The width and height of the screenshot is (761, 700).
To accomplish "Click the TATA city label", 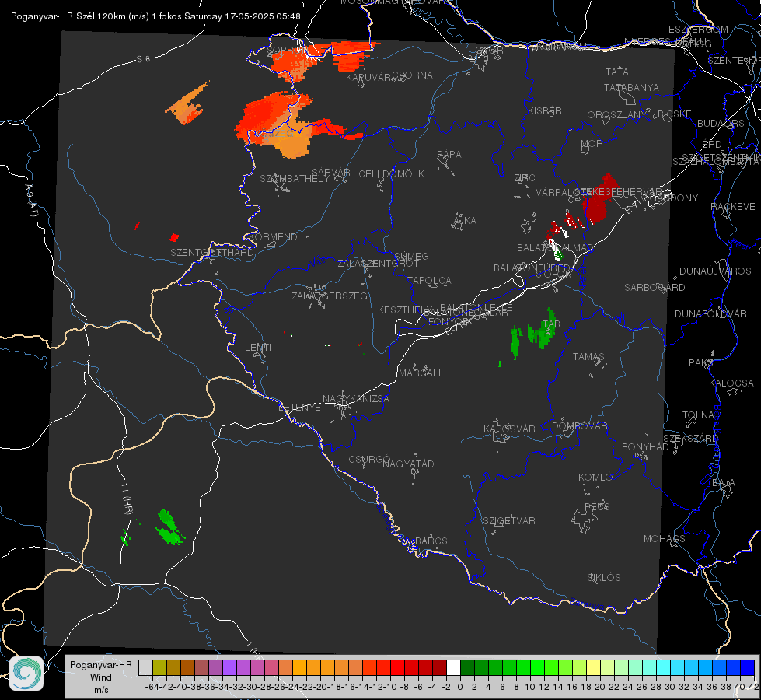I will click(x=617, y=72).
